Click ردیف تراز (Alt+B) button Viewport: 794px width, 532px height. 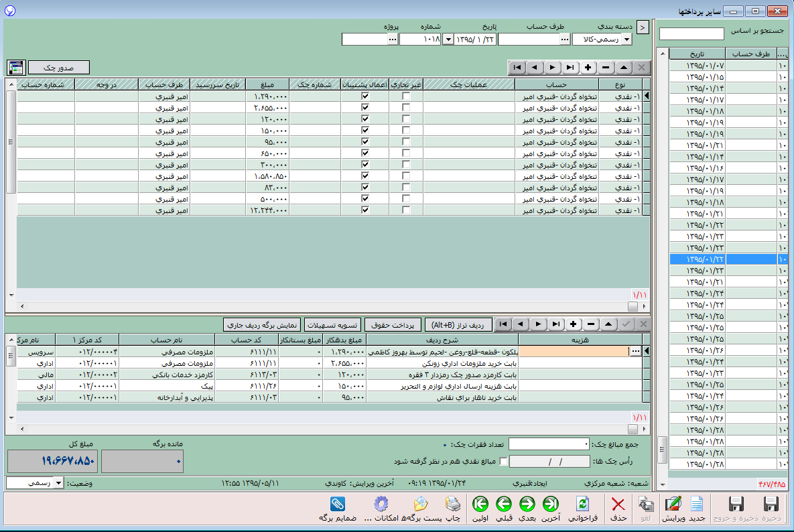tap(458, 324)
